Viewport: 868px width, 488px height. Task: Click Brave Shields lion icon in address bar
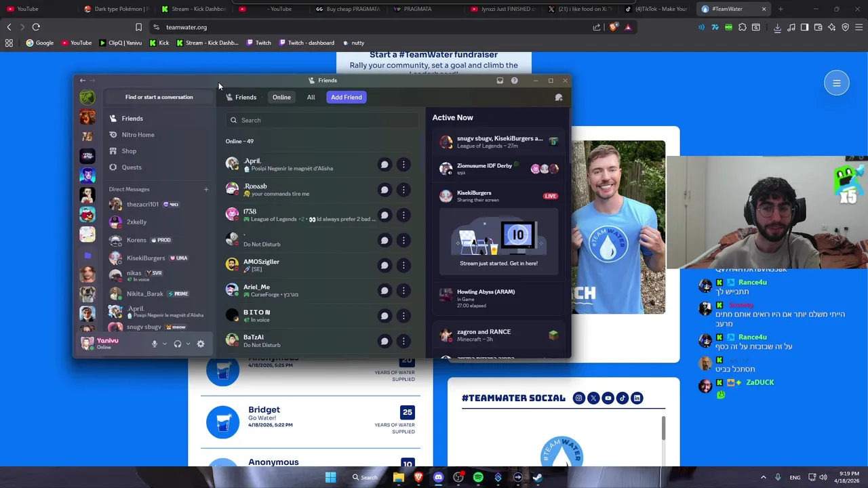click(614, 27)
